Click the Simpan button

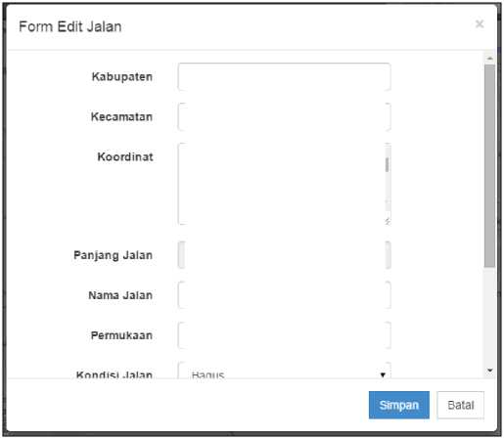coord(399,405)
